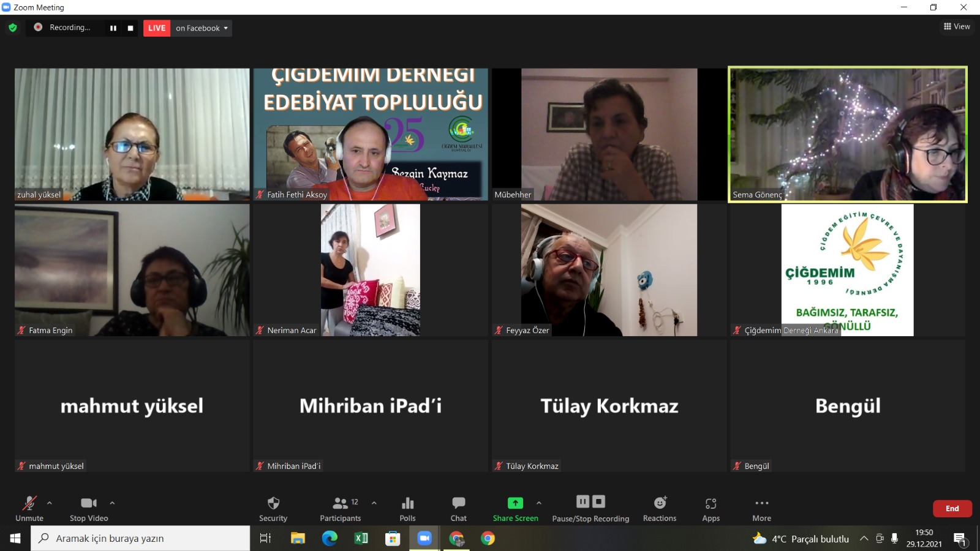
Task: Open Excel from taskbar
Action: 361,538
